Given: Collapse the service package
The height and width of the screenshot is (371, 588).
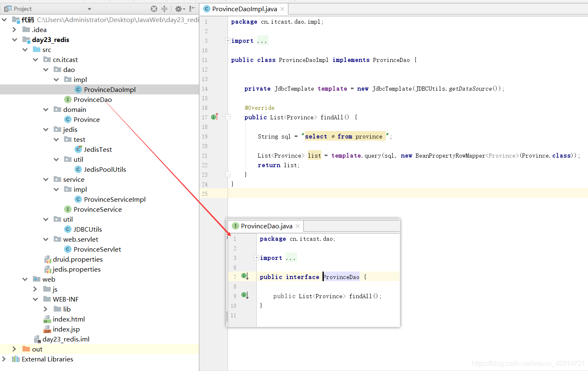Looking at the screenshot, I should click(x=46, y=179).
